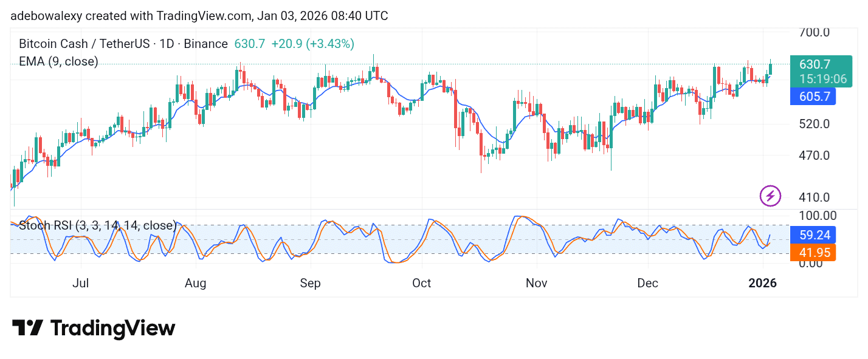Click the orange 41.95 Stoch RSI value tag
Screen dimensions: 868x359
(813, 252)
